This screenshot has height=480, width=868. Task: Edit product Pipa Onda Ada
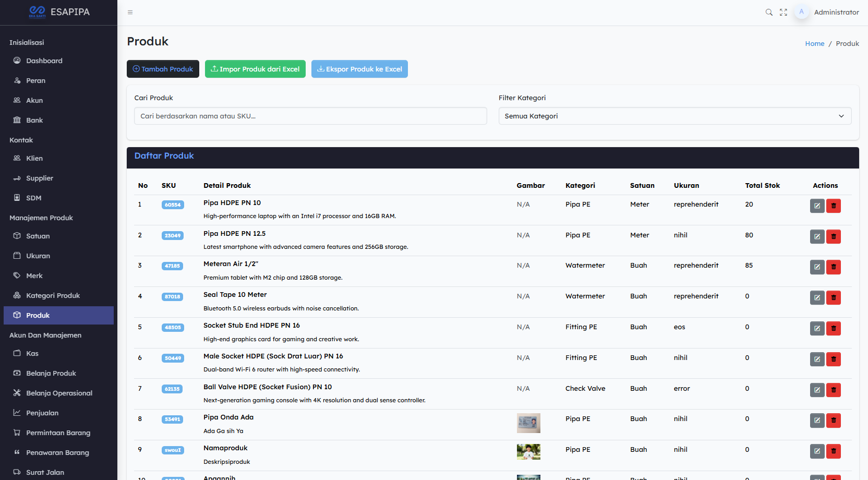coord(817,420)
